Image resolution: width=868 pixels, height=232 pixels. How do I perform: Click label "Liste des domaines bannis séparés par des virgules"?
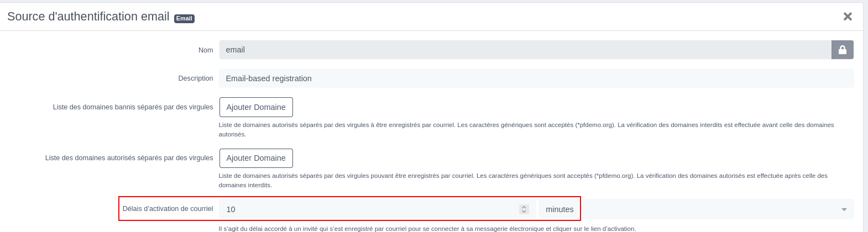[133, 107]
